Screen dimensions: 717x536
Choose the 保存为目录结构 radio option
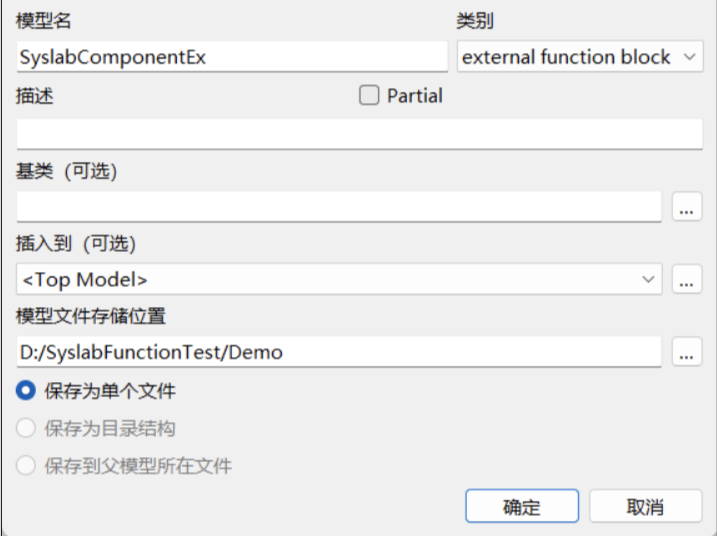click(27, 428)
